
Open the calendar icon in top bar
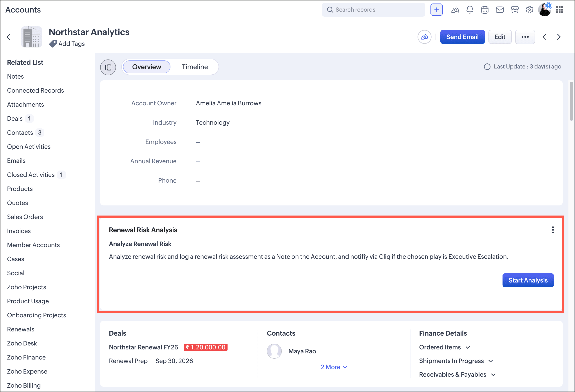(x=485, y=10)
